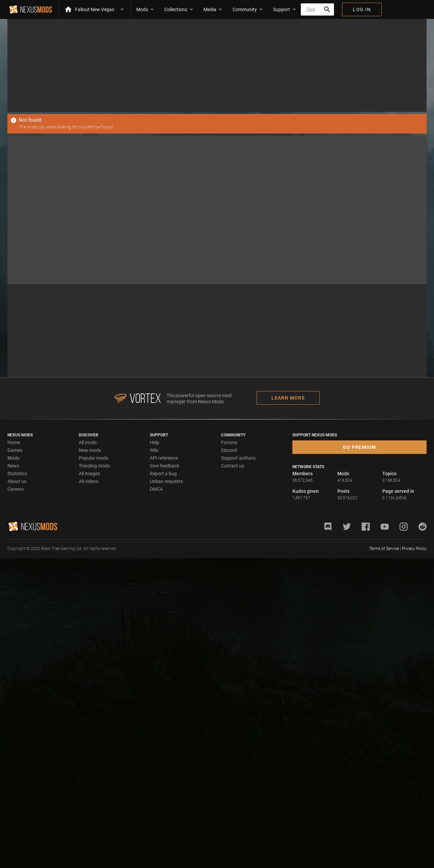Open the Home footer link
The image size is (434, 868).
pyautogui.click(x=14, y=442)
